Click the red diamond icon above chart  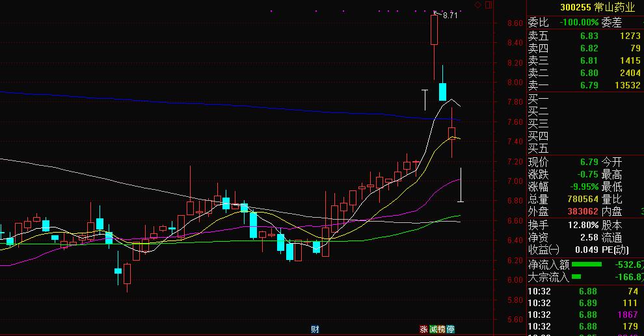477,5
